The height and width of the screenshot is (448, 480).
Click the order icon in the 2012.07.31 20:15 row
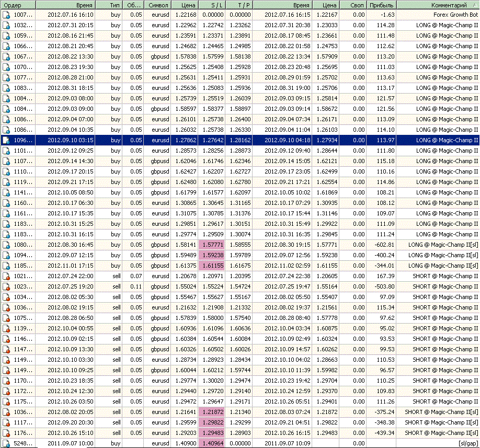pos(6,26)
